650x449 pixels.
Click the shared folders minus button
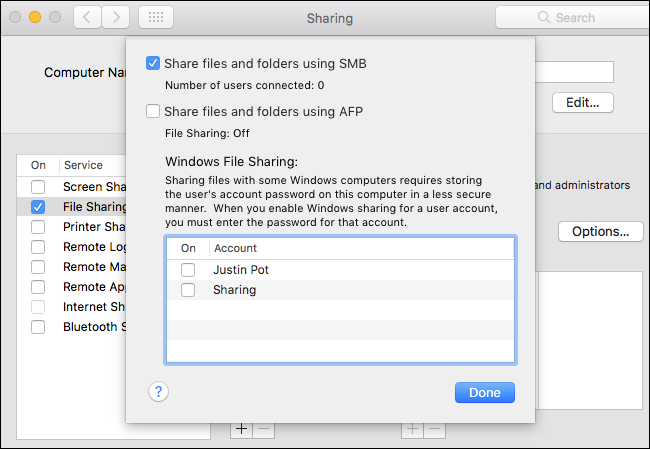coord(264,429)
